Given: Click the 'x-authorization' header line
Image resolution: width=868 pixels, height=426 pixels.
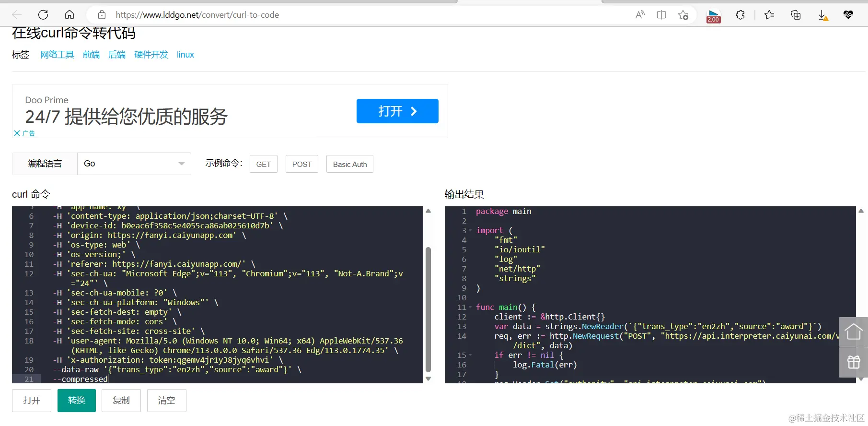Looking at the screenshot, I should click(168, 360).
